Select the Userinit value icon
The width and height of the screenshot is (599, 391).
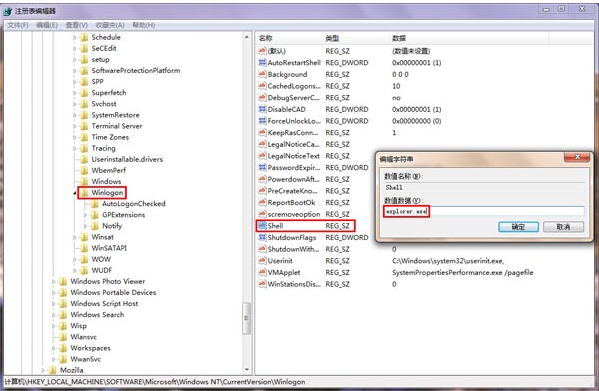(x=262, y=261)
